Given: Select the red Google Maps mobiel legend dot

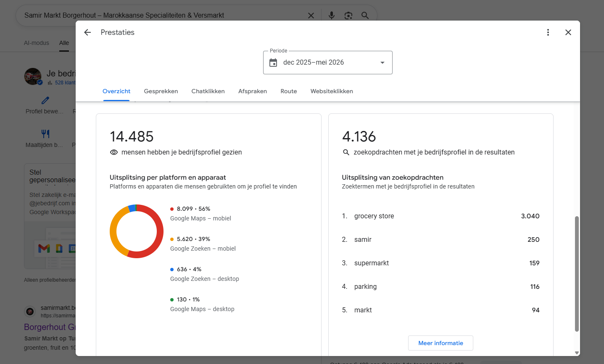Looking at the screenshot, I should pos(172,209).
